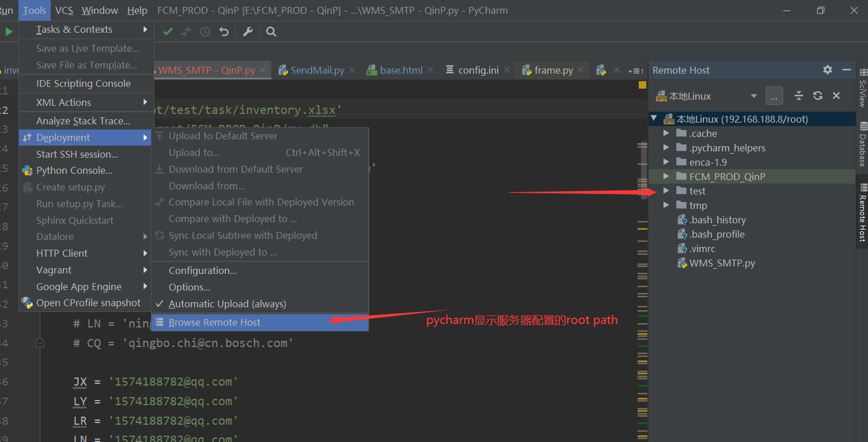Close the base.html editor tab
The height and width of the screenshot is (442, 868).
(x=430, y=70)
